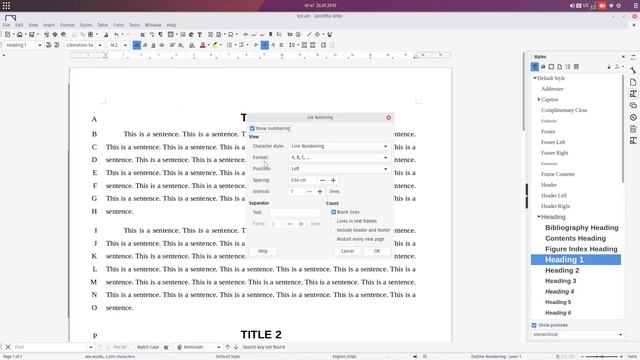Click the font color swatch icon
The width and height of the screenshot is (640, 360).
(202, 45)
